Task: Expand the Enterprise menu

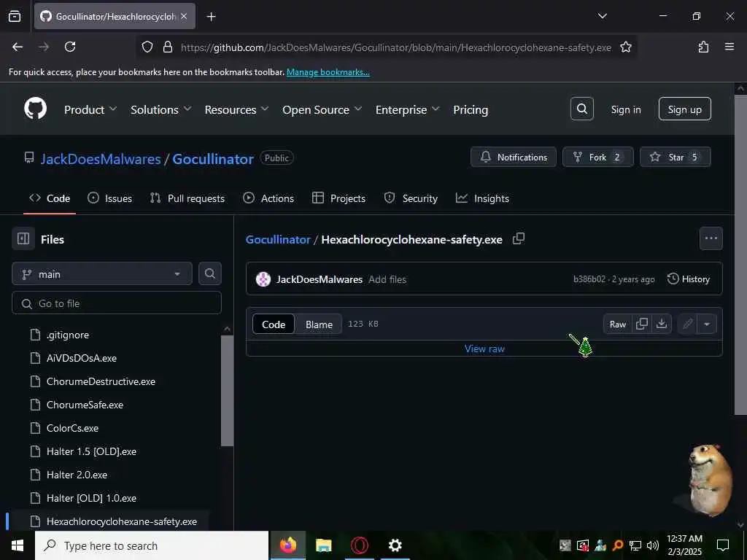Action: pos(407,109)
